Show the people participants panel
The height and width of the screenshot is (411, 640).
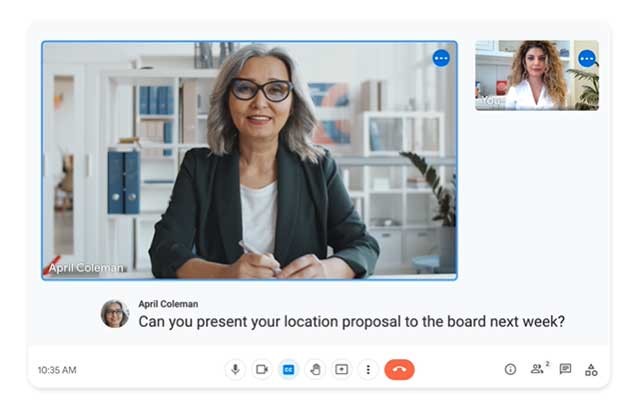pyautogui.click(x=538, y=369)
